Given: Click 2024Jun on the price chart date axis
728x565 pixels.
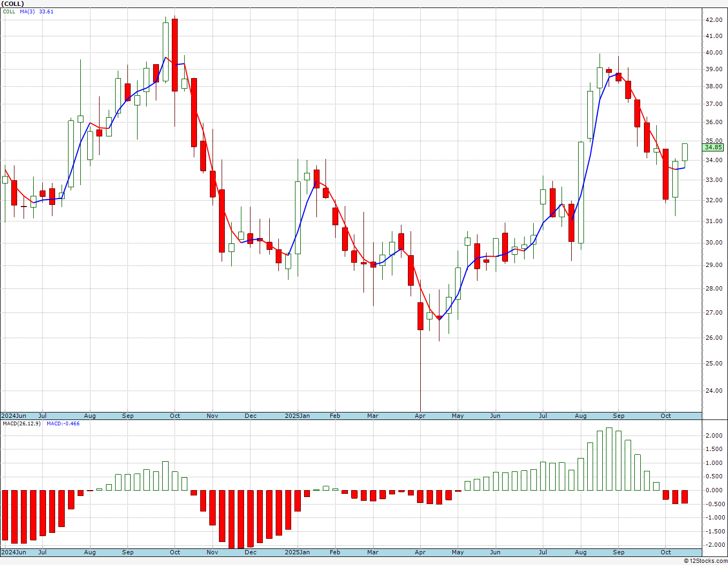Looking at the screenshot, I should pyautogui.click(x=13, y=416).
